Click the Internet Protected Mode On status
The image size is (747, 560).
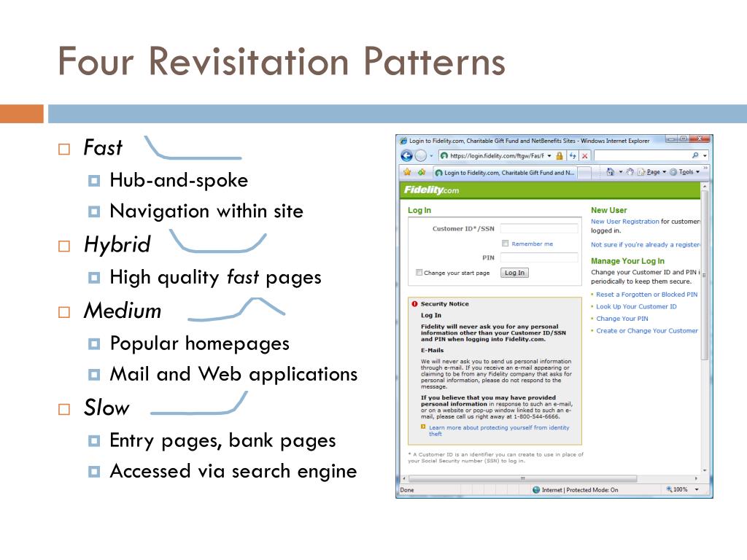[580, 489]
